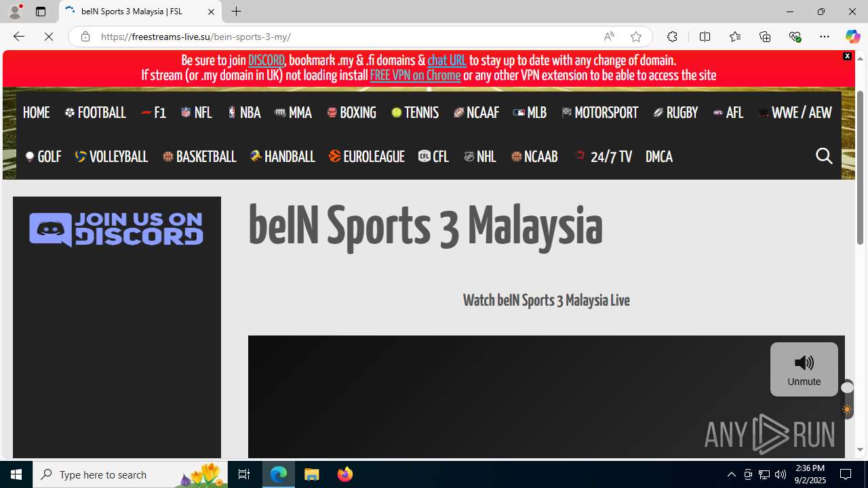Open the RUGBY category
This screenshot has height=488, width=868.
point(675,113)
